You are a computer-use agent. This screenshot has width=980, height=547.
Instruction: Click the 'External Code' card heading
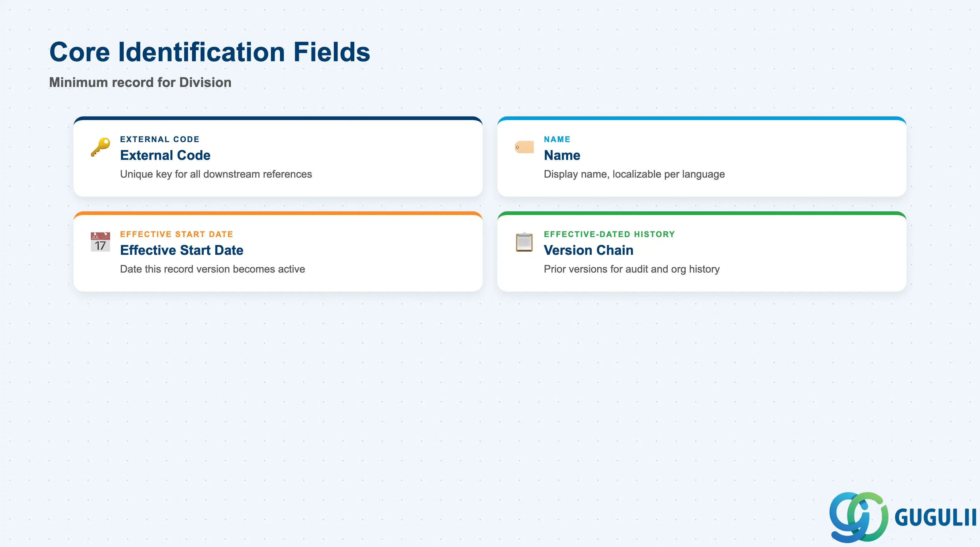[165, 155]
